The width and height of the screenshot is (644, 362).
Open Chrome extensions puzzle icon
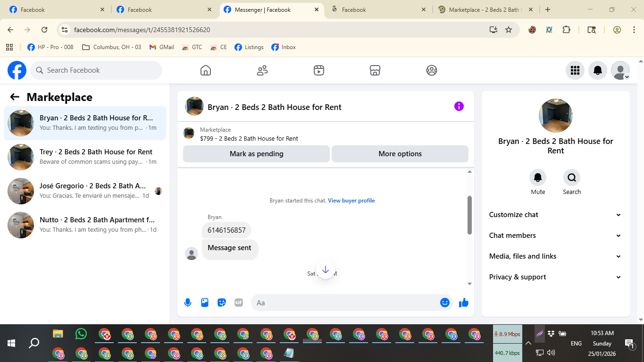tap(567, 30)
